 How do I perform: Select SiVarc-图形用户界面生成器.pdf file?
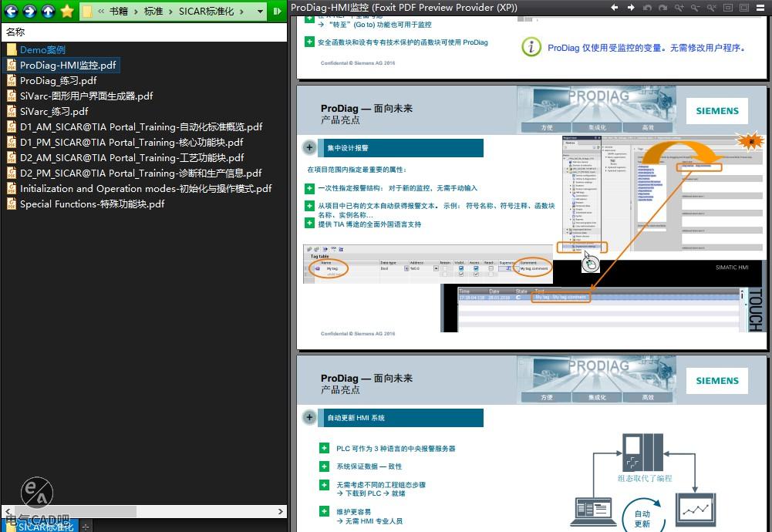86,96
